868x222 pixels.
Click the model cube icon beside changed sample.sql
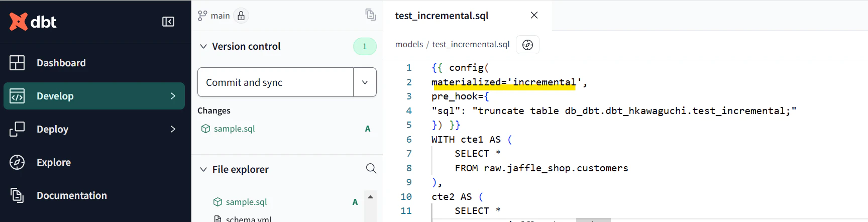[205, 129]
